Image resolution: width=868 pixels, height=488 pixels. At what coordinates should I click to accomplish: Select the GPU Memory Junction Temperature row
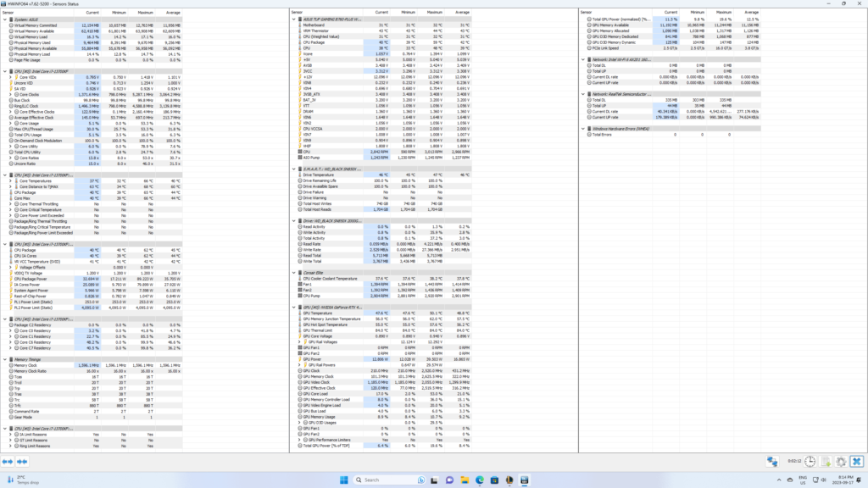(381, 319)
